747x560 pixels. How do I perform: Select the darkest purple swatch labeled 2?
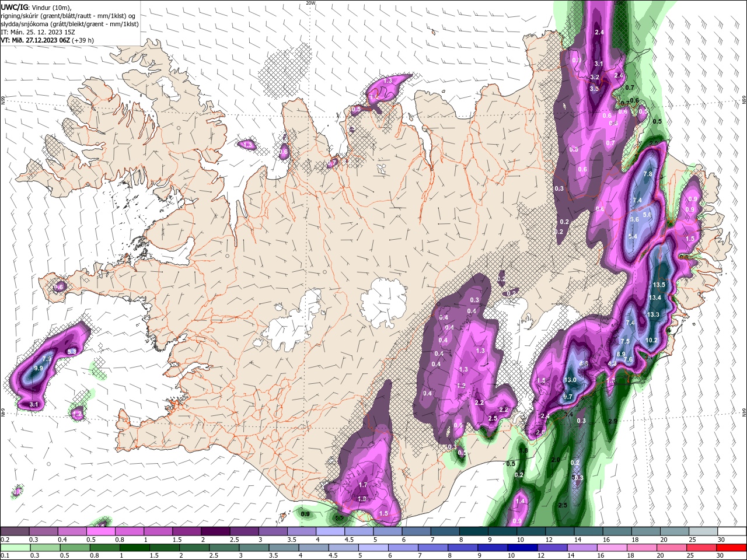point(215,531)
